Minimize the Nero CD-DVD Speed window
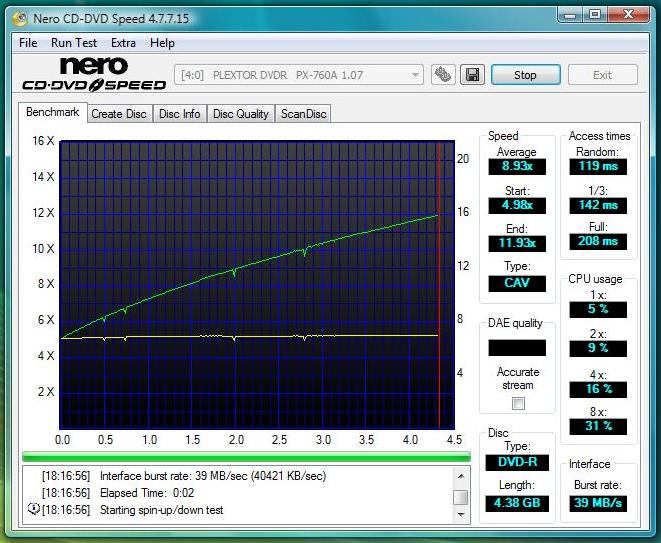The height and width of the screenshot is (543, 661). coord(570,15)
